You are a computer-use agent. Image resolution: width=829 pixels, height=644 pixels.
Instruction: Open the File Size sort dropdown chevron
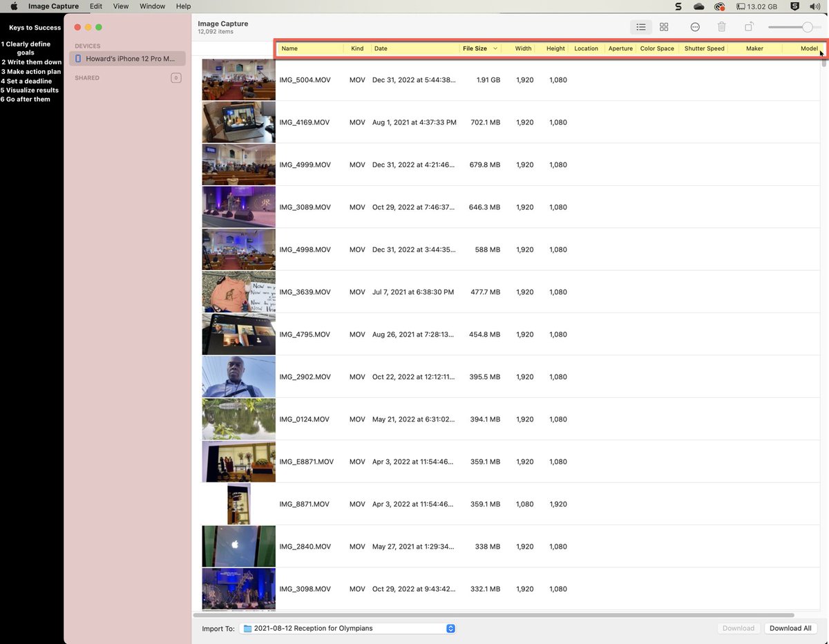495,48
